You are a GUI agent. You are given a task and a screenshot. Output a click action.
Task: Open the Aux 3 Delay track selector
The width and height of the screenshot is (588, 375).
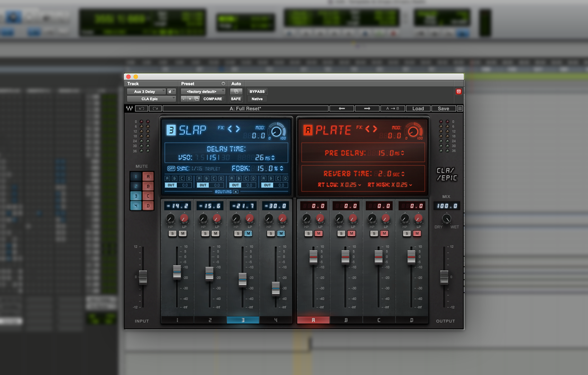coord(146,91)
